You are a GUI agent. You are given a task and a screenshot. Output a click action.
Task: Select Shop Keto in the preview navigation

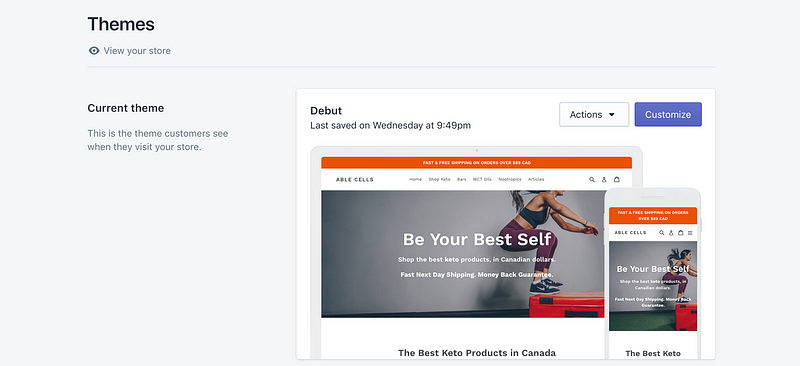tap(439, 180)
